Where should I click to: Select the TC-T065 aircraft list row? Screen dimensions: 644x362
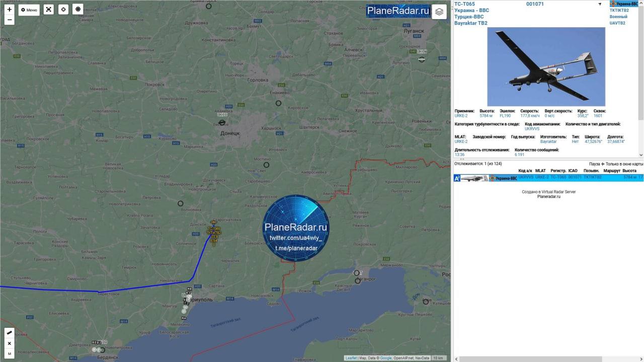[x=548, y=178]
